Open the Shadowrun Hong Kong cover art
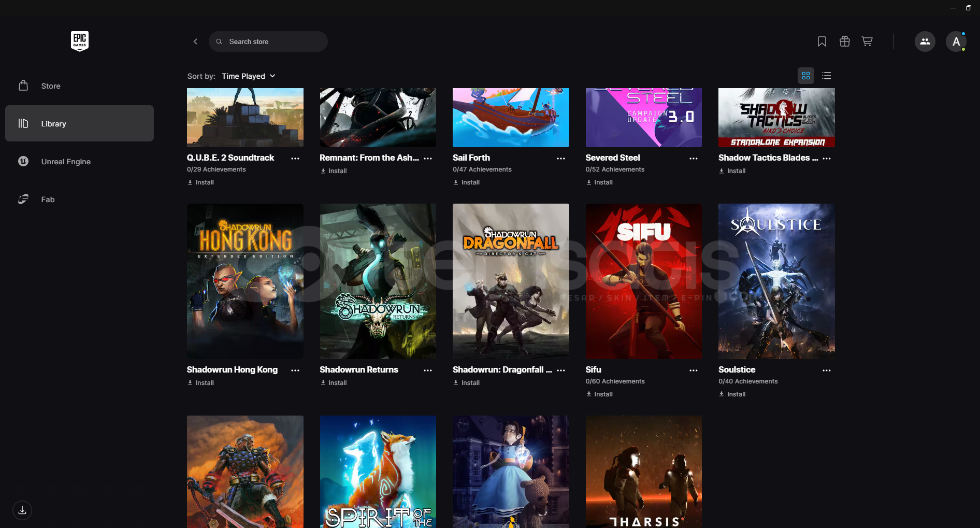 click(245, 281)
